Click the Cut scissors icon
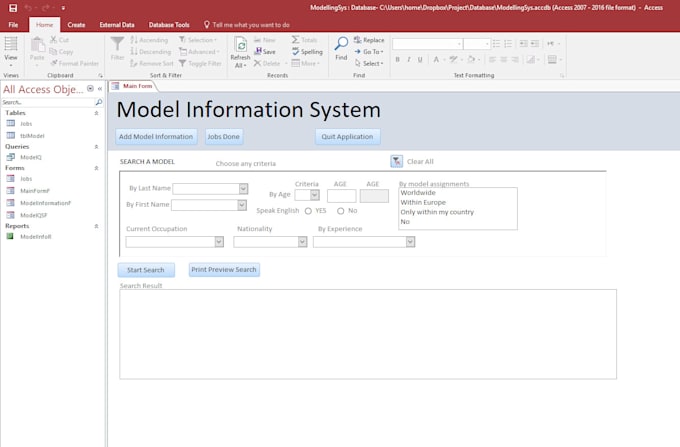The image size is (680, 447). point(53,39)
